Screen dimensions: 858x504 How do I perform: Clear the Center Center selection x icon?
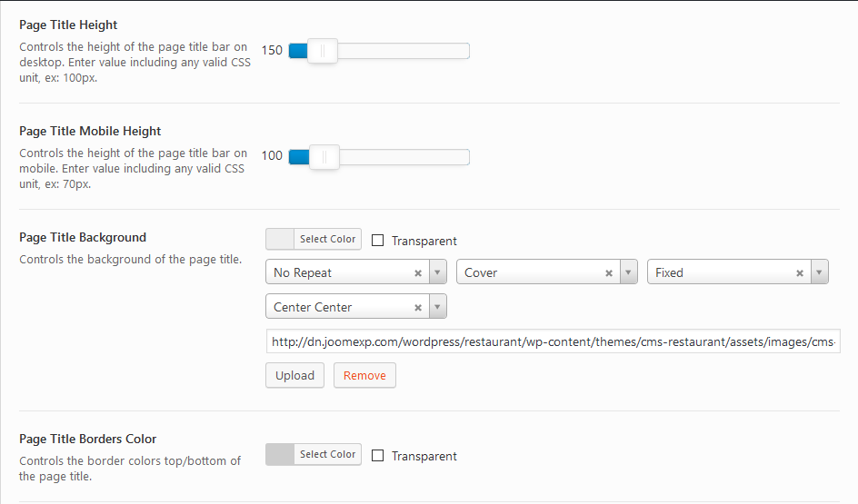[417, 307]
